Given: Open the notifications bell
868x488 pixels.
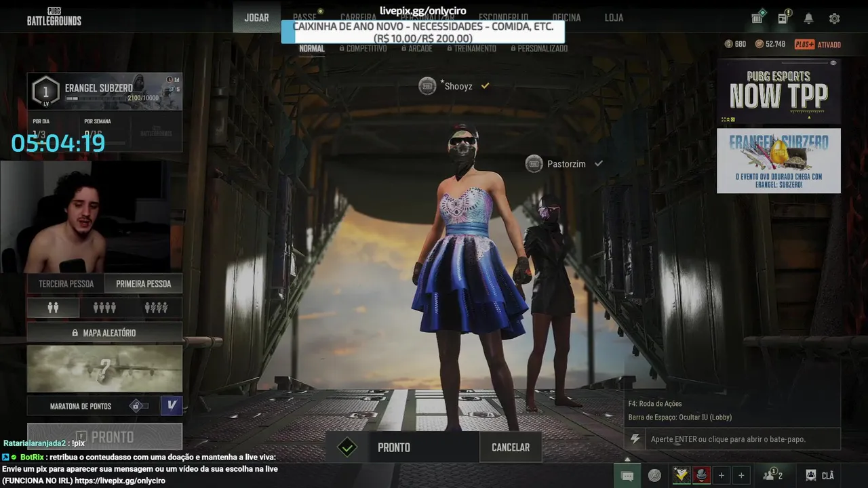Looking at the screenshot, I should (808, 18).
